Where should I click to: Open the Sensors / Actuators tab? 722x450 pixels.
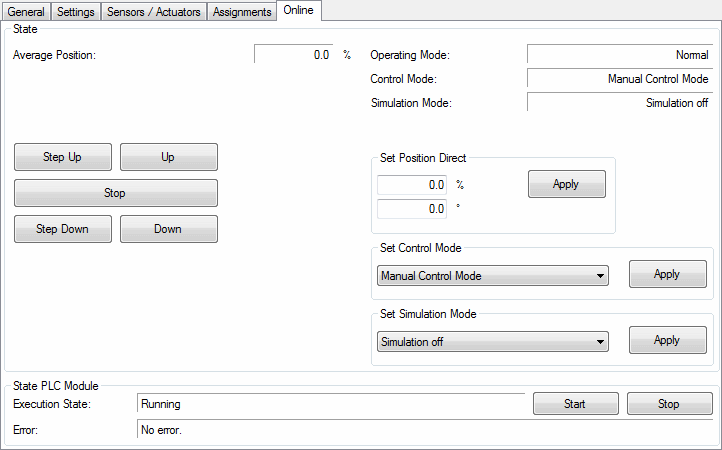tap(153, 12)
